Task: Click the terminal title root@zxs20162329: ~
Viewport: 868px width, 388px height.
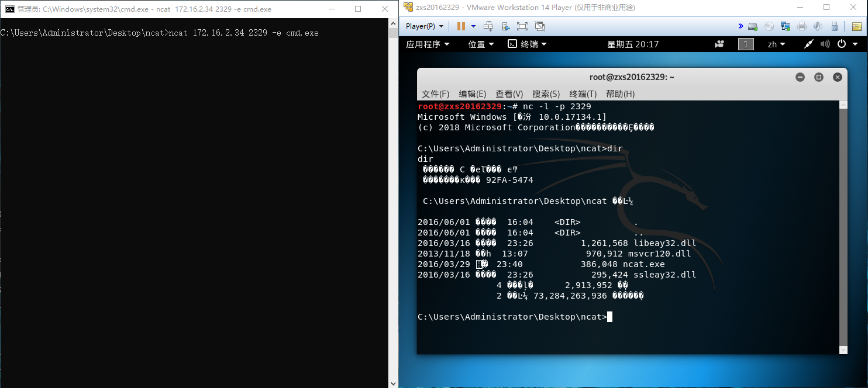Action: [x=632, y=77]
